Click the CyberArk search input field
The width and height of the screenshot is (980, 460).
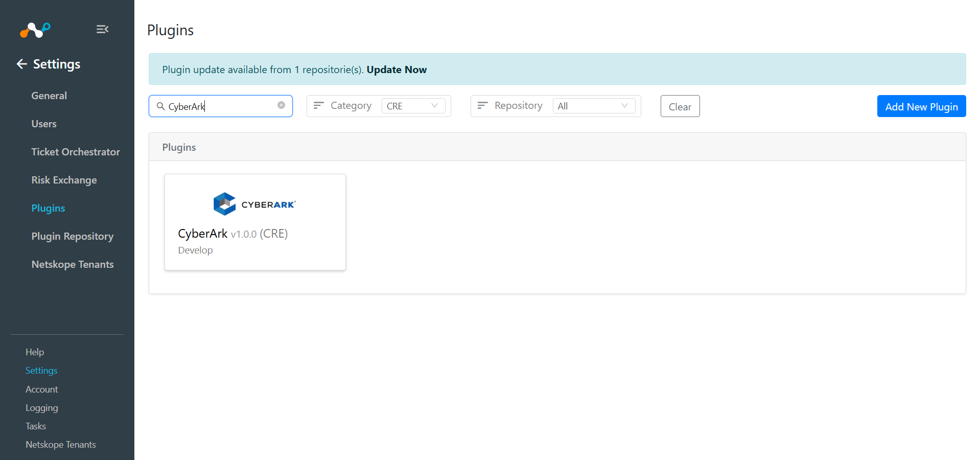point(221,106)
